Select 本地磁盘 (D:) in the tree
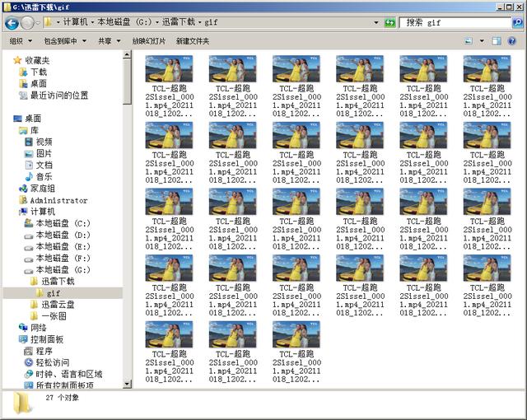Viewport: 527px width, 420px height. click(x=63, y=235)
